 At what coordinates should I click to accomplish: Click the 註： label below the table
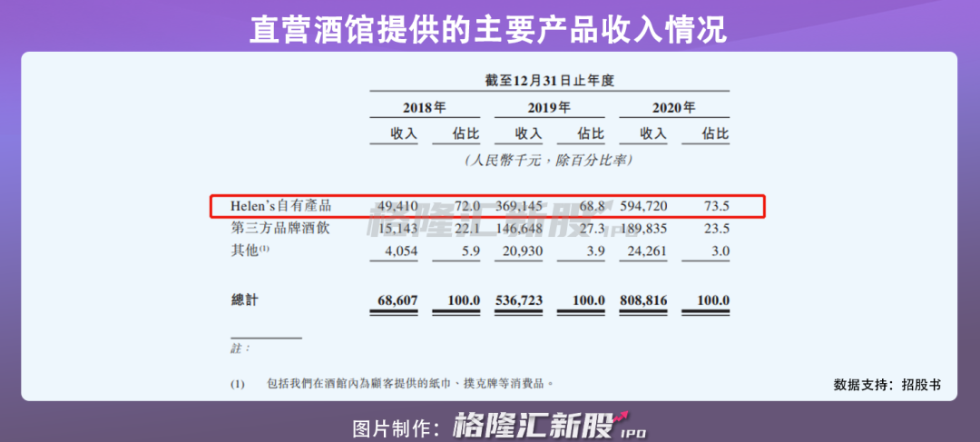click(240, 349)
